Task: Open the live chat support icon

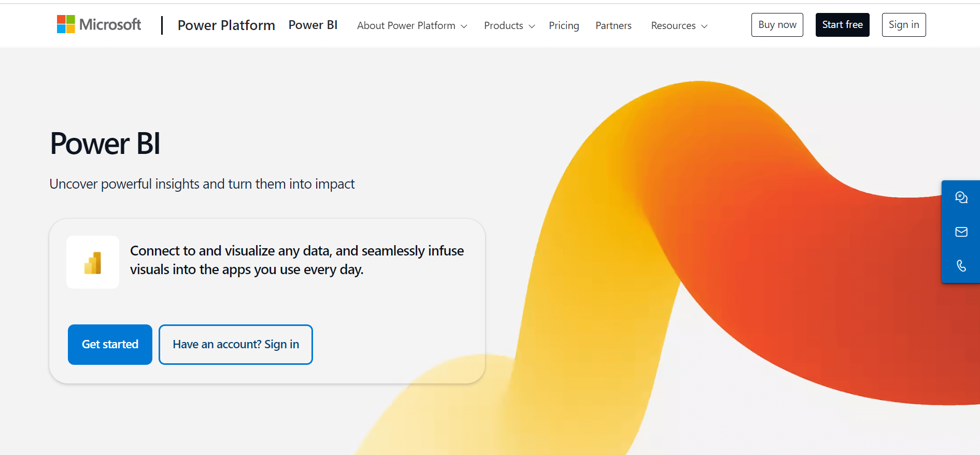Action: (x=961, y=197)
